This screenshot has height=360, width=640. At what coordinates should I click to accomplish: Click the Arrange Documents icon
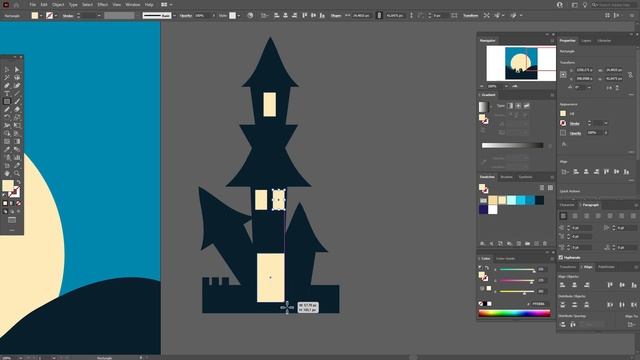click(164, 4)
